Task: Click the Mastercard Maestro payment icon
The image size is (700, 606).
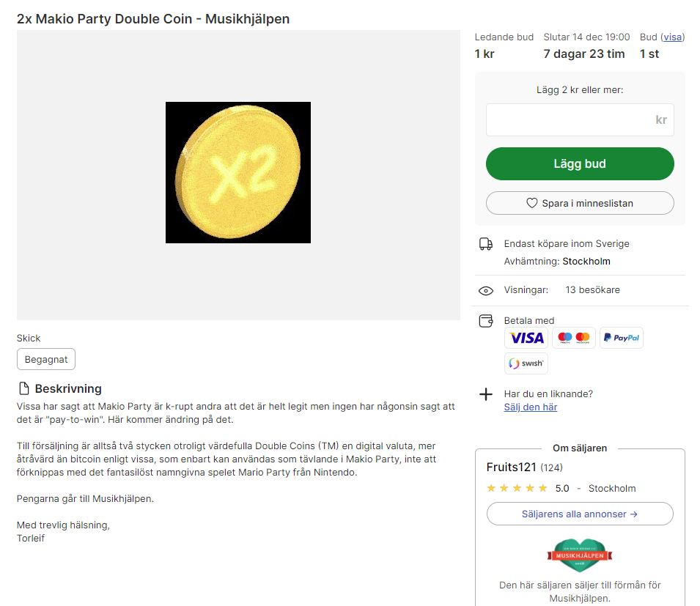Action: (x=573, y=338)
